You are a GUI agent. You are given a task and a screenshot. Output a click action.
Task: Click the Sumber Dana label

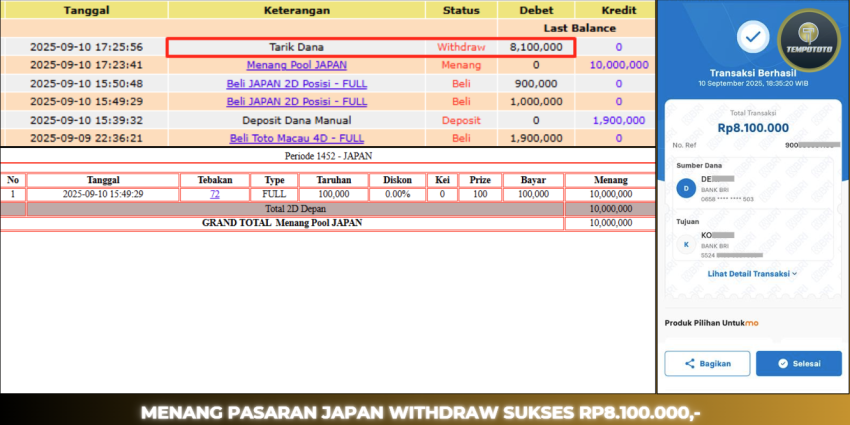[699, 165]
